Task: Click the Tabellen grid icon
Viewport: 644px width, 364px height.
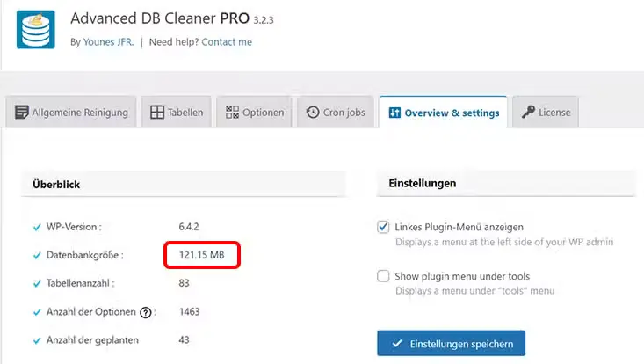Action: coord(157,113)
